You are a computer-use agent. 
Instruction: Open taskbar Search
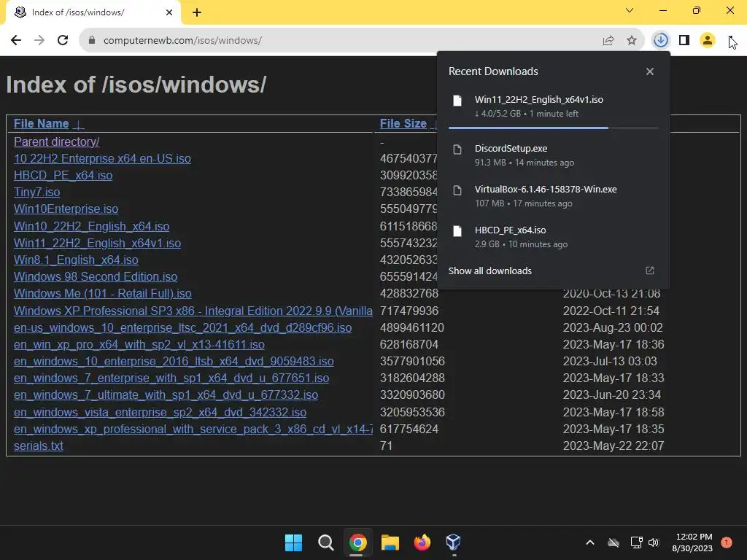326,542
